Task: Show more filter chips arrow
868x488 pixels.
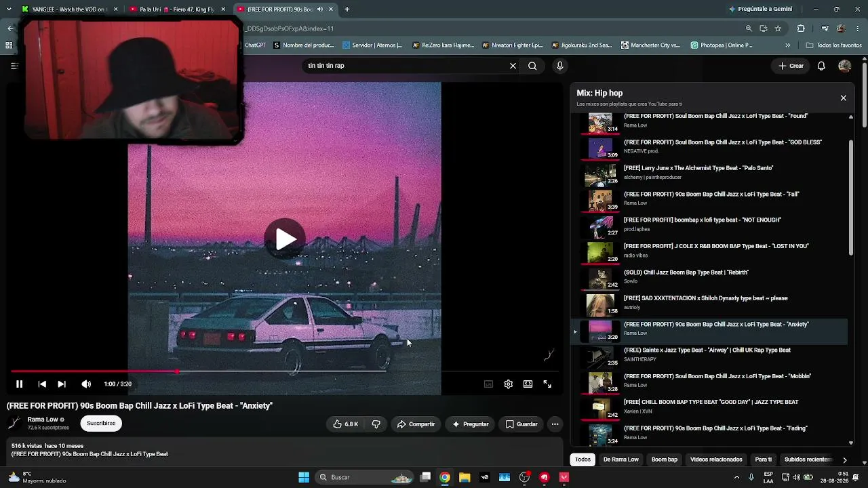Action: click(844, 460)
